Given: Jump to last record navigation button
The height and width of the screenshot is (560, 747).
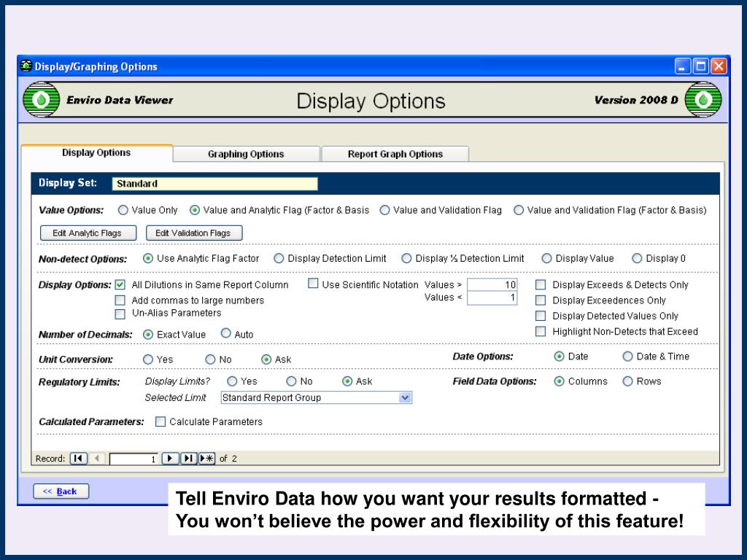Looking at the screenshot, I should (188, 459).
